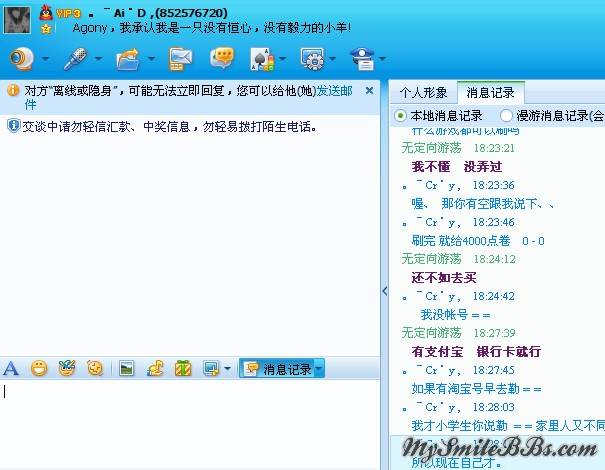The width and height of the screenshot is (605, 470).
Task: Click the send file folder icon
Action: click(x=127, y=59)
